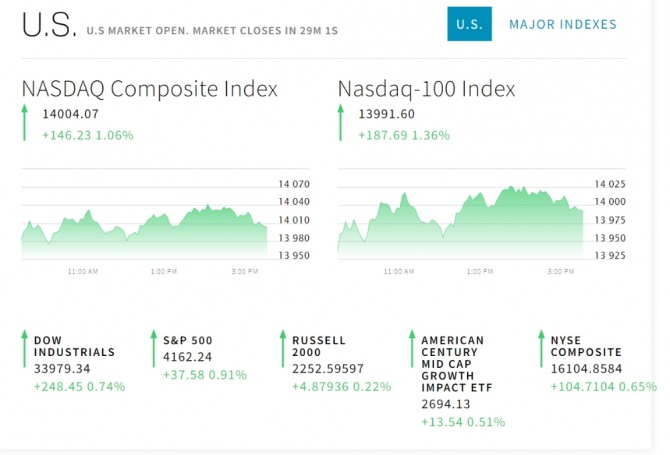670x455 pixels.
Task: Select the U.S. tab button
Action: [469, 24]
